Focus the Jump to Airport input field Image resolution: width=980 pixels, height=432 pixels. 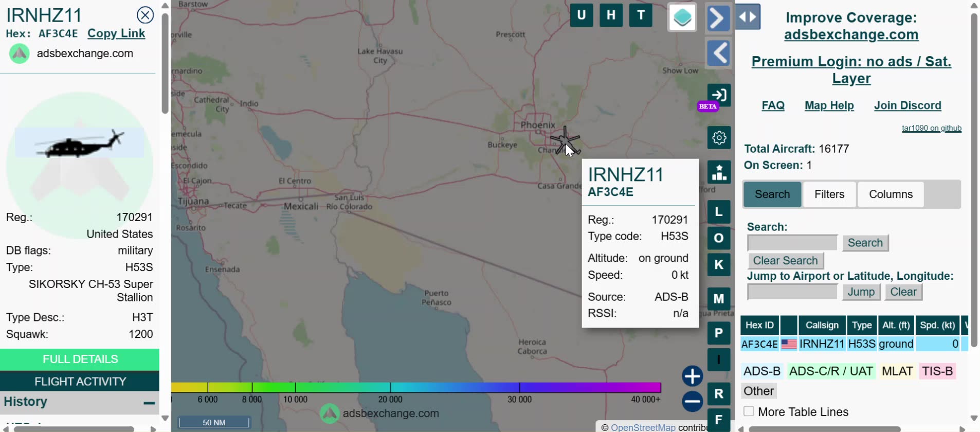792,292
